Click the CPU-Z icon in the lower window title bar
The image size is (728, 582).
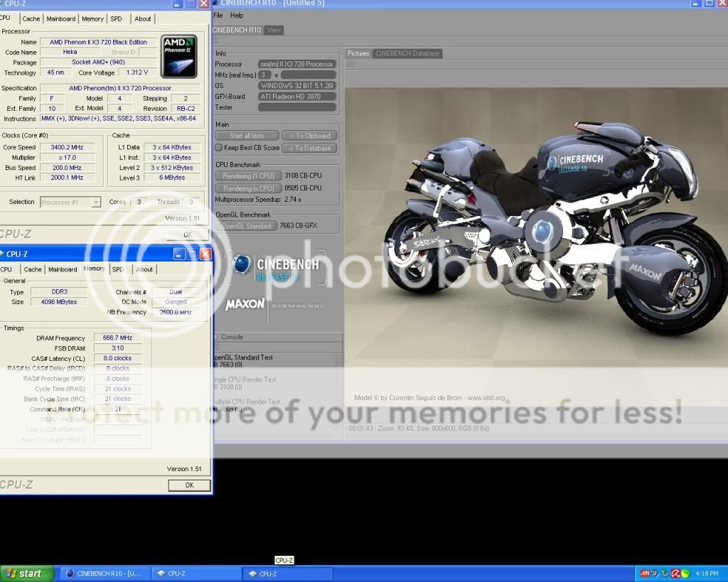click(1, 254)
